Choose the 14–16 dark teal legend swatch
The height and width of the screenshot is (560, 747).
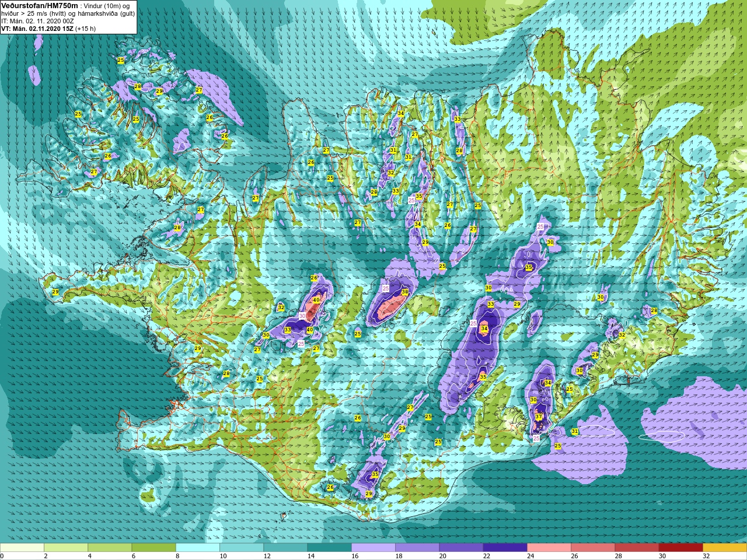329,548
